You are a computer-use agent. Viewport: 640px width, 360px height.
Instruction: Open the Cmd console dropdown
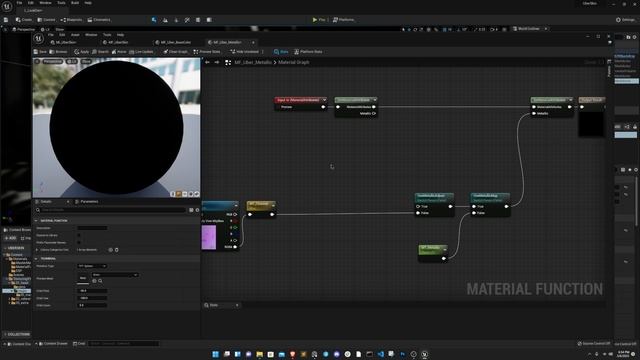pos(79,344)
